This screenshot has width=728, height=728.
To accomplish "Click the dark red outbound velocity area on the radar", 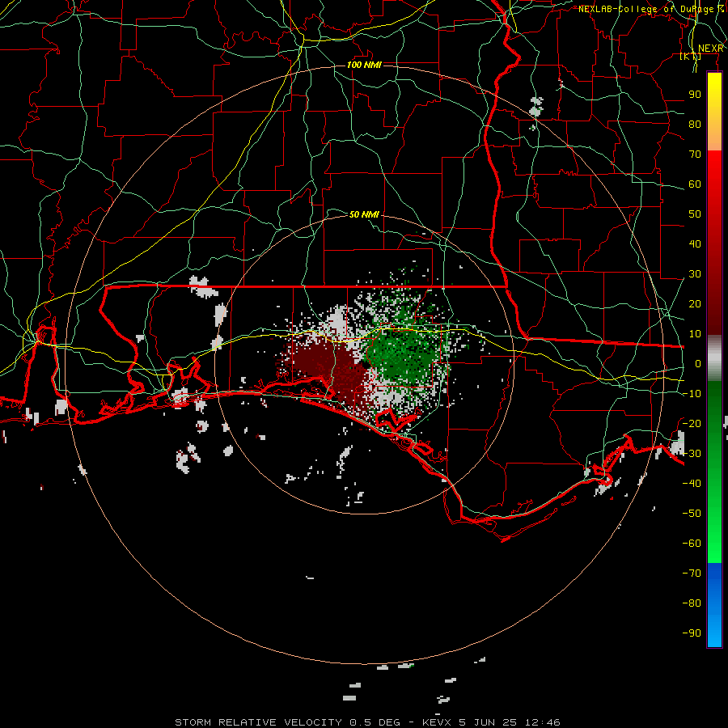I will click(x=332, y=366).
